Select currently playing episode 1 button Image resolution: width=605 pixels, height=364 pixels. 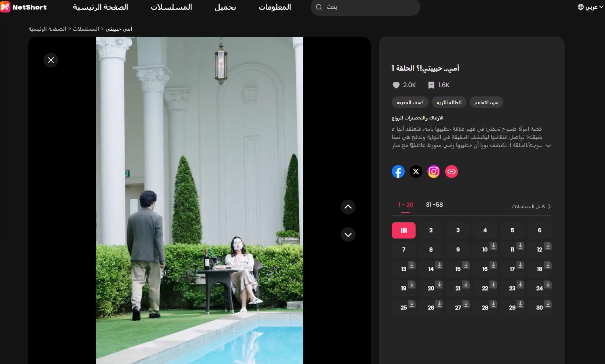pyautogui.click(x=403, y=230)
